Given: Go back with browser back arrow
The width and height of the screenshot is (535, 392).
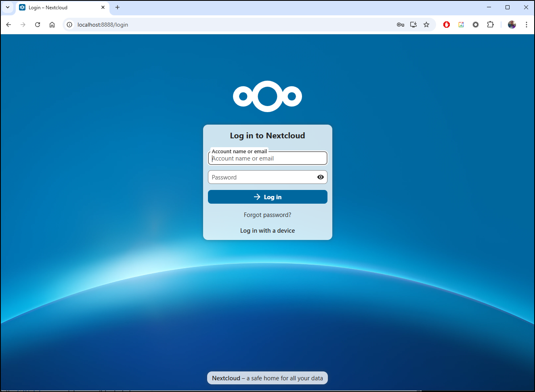Looking at the screenshot, I should [x=8, y=25].
